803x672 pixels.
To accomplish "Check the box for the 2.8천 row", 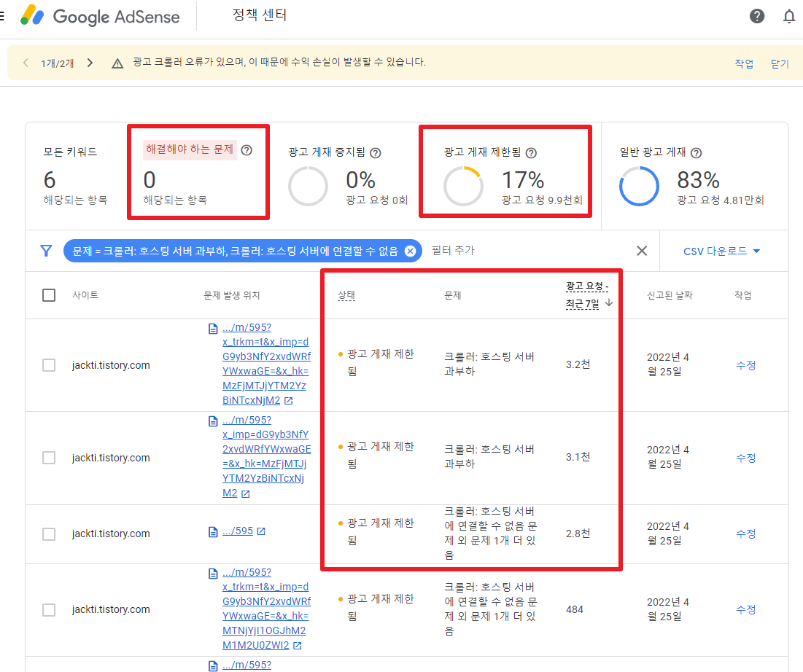I will (49, 534).
